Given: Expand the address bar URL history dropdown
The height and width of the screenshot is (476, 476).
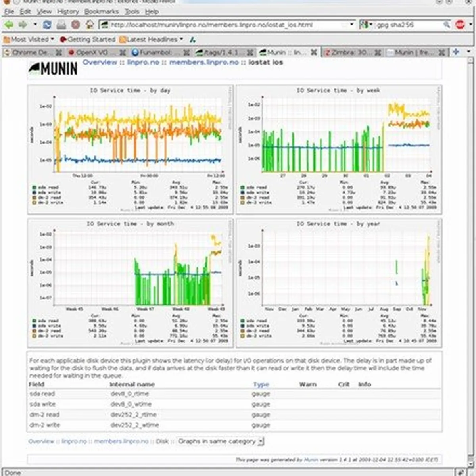Looking at the screenshot, I should 351,25.
